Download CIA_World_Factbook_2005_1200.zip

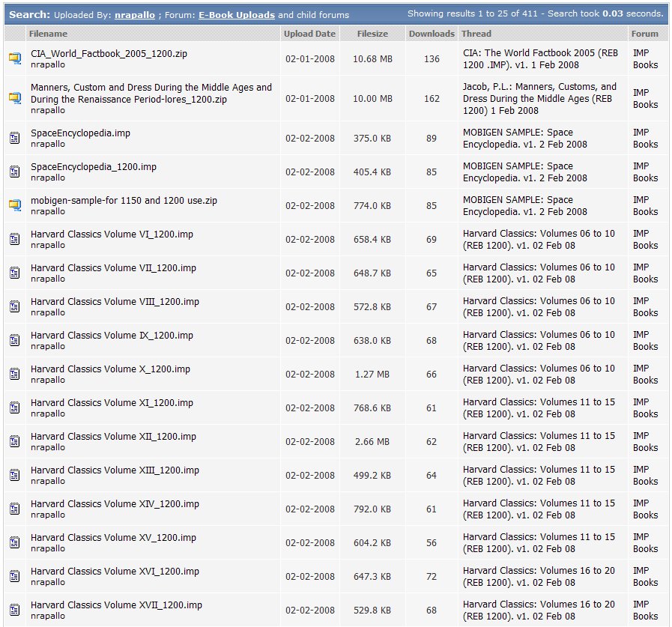[x=109, y=54]
